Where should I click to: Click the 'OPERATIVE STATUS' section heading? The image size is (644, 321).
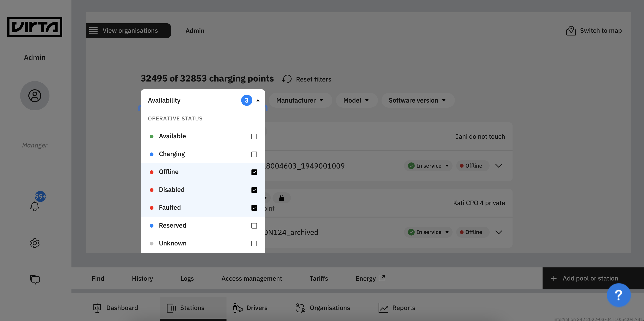click(175, 119)
